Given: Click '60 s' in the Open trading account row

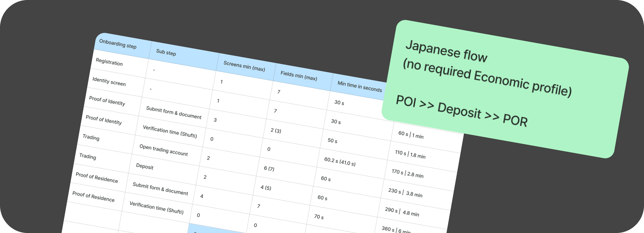Looking at the screenshot, I should coord(326,179).
